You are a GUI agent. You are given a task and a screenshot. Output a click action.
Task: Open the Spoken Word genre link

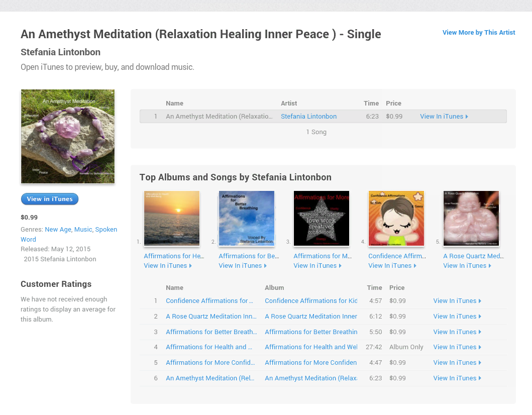pos(106,230)
